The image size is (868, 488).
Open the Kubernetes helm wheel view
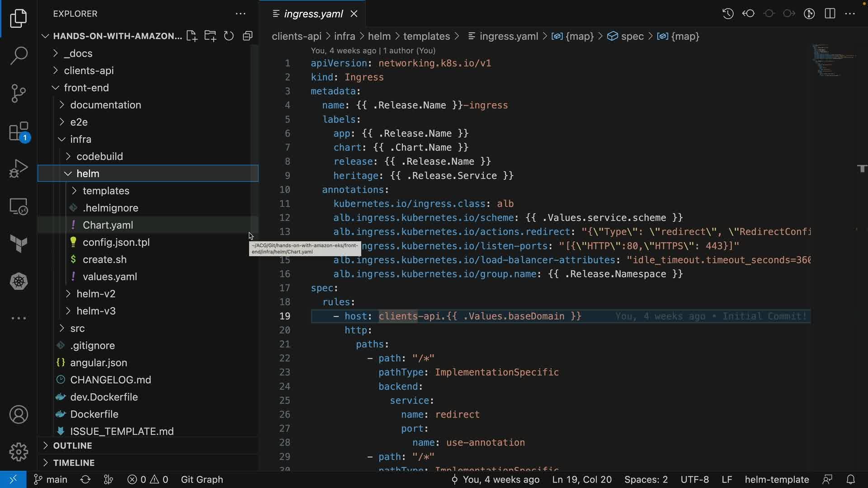19,282
